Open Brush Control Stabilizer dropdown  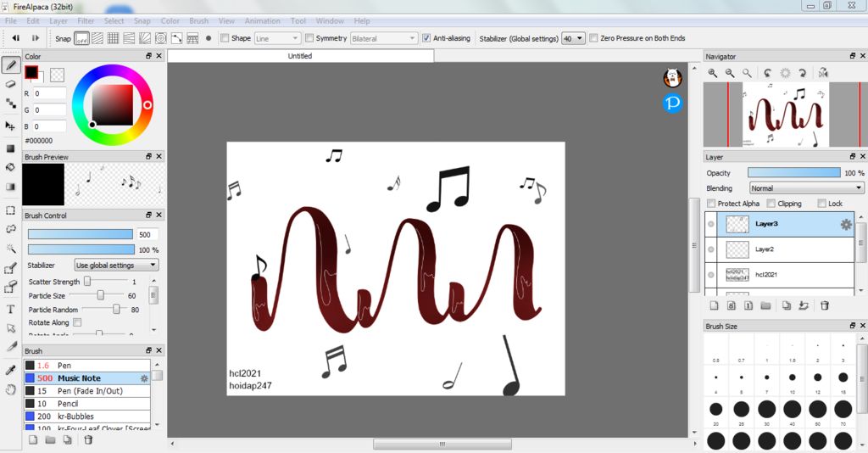pyautogui.click(x=116, y=266)
